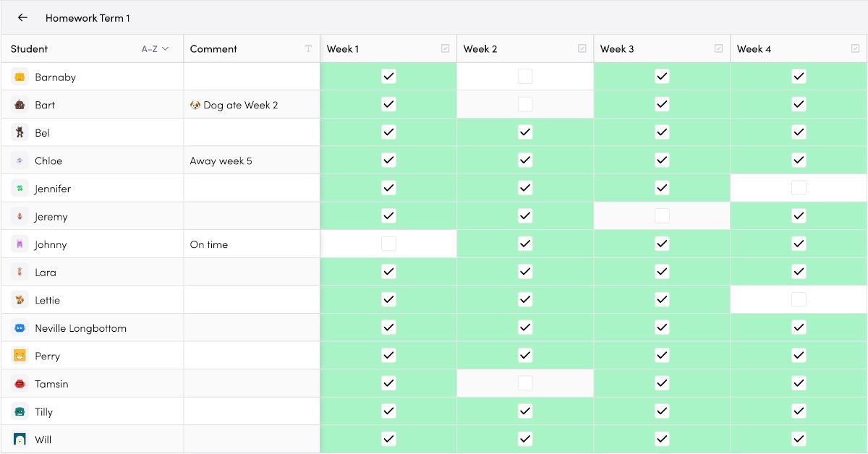Click Tilly's empty comment cell

click(252, 411)
